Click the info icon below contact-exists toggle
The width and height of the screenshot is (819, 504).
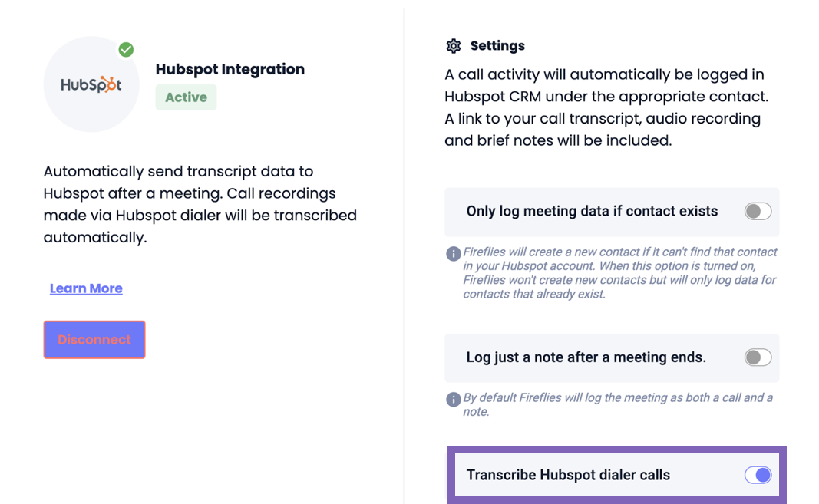tap(453, 253)
